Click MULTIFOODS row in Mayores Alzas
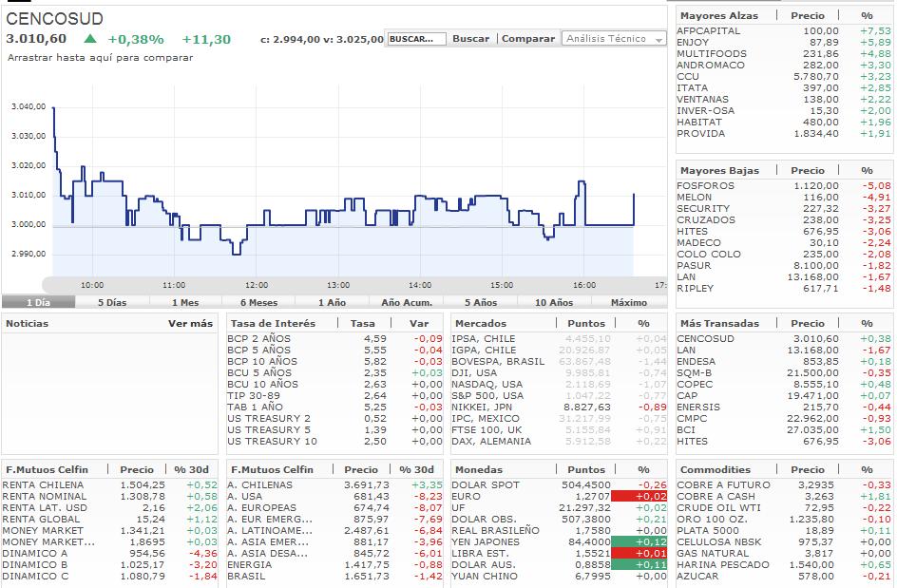 tap(784, 54)
